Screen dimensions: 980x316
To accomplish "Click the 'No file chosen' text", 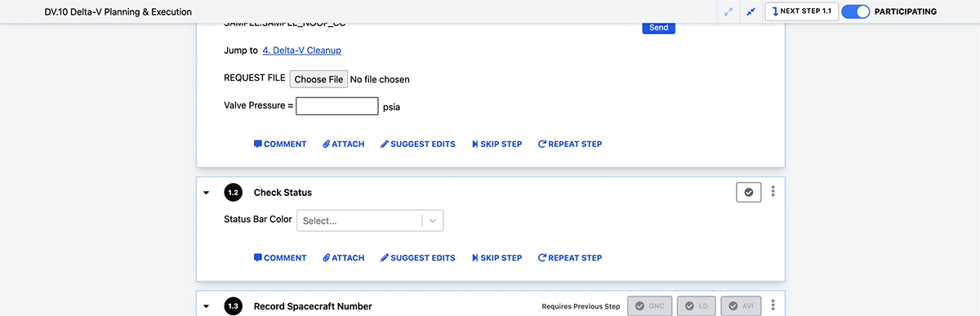I will click(381, 80).
